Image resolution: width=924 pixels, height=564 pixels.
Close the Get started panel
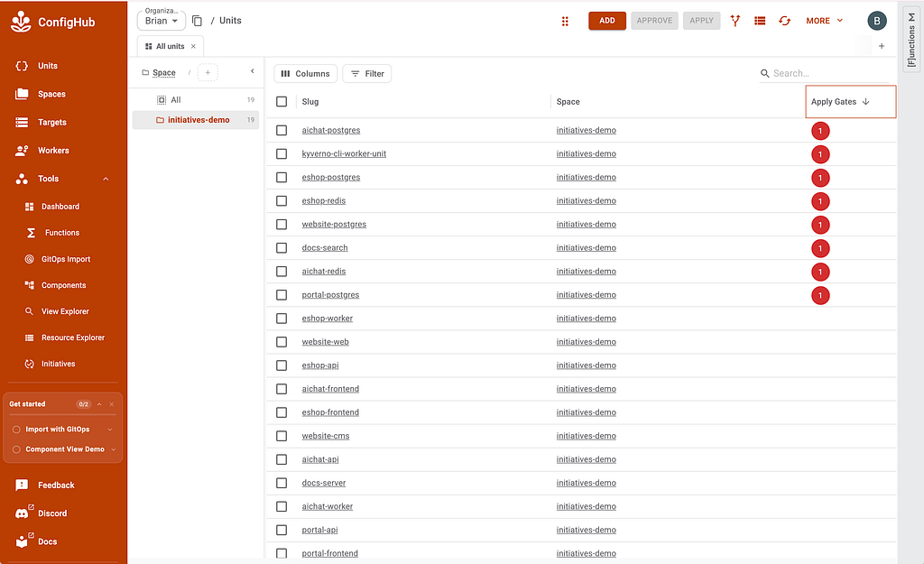click(x=111, y=404)
